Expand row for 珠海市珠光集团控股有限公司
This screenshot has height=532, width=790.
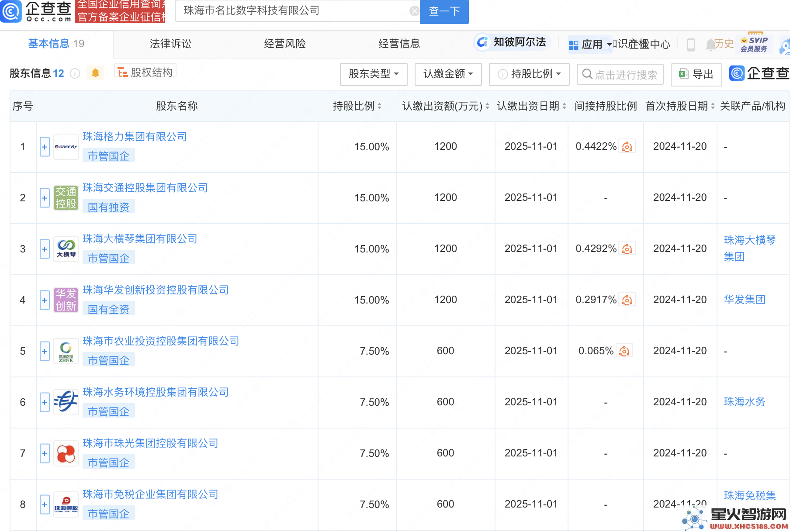coord(45,454)
